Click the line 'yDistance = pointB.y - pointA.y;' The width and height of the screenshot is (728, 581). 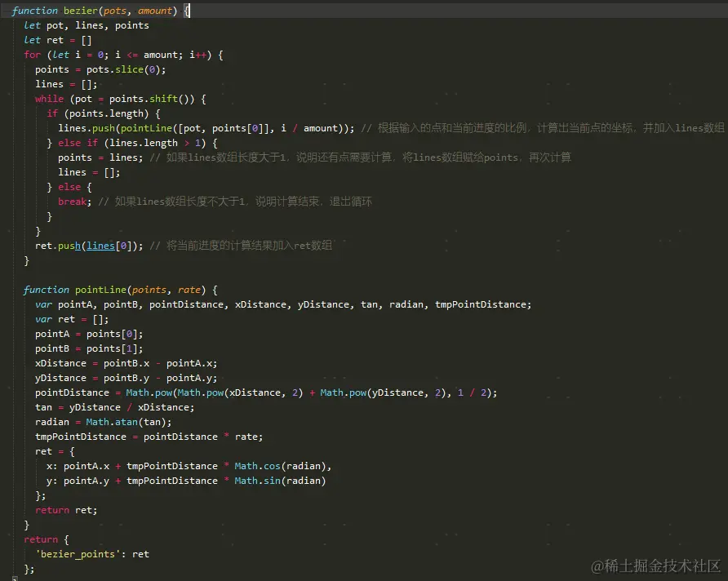tap(127, 378)
